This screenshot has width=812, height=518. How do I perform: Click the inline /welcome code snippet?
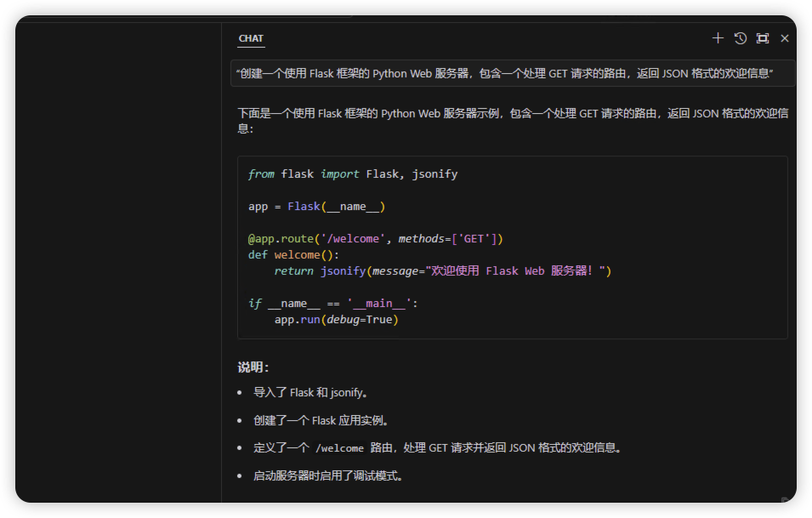click(x=340, y=448)
